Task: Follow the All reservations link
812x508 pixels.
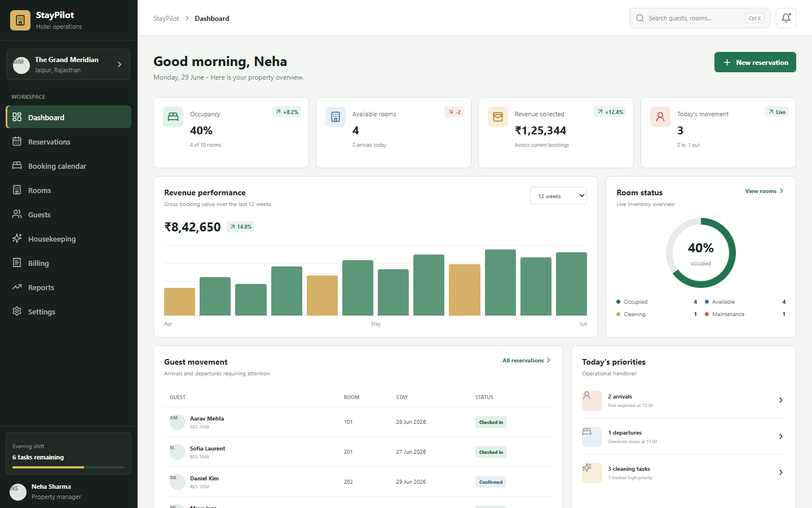Action: click(x=527, y=361)
